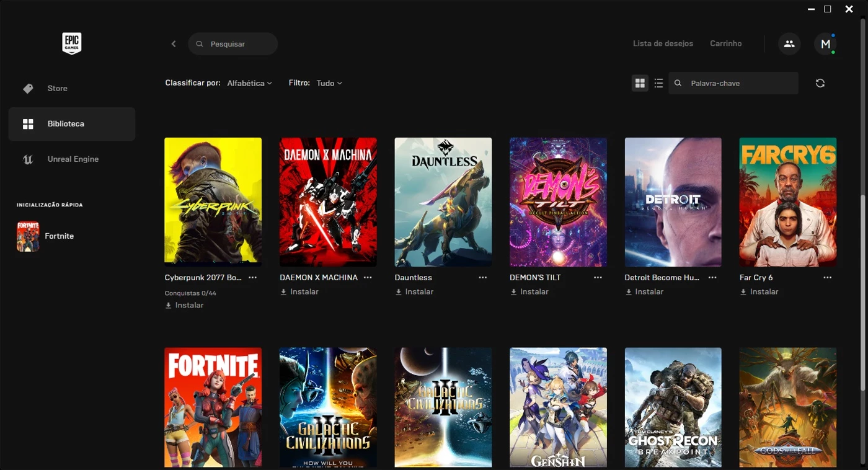Open Fortnite cover in library grid
Screen dimensions: 868x470
click(x=213, y=407)
